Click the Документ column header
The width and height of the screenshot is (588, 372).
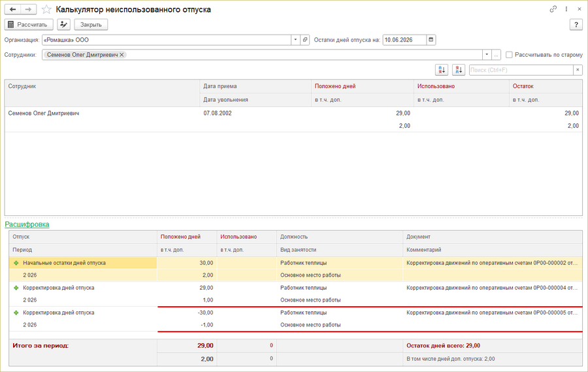coord(493,237)
